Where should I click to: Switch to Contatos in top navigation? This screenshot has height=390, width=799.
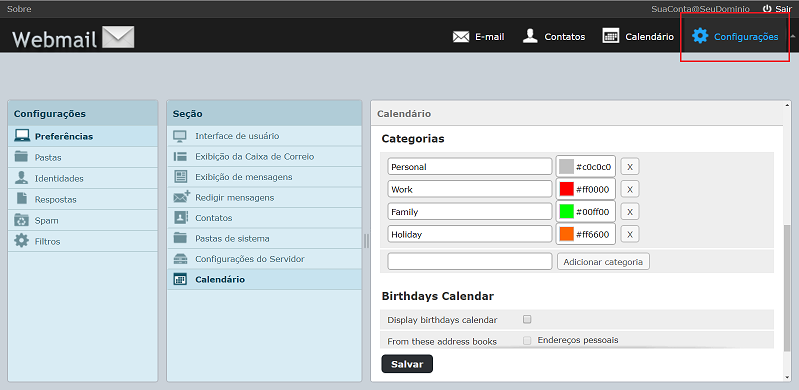click(565, 37)
